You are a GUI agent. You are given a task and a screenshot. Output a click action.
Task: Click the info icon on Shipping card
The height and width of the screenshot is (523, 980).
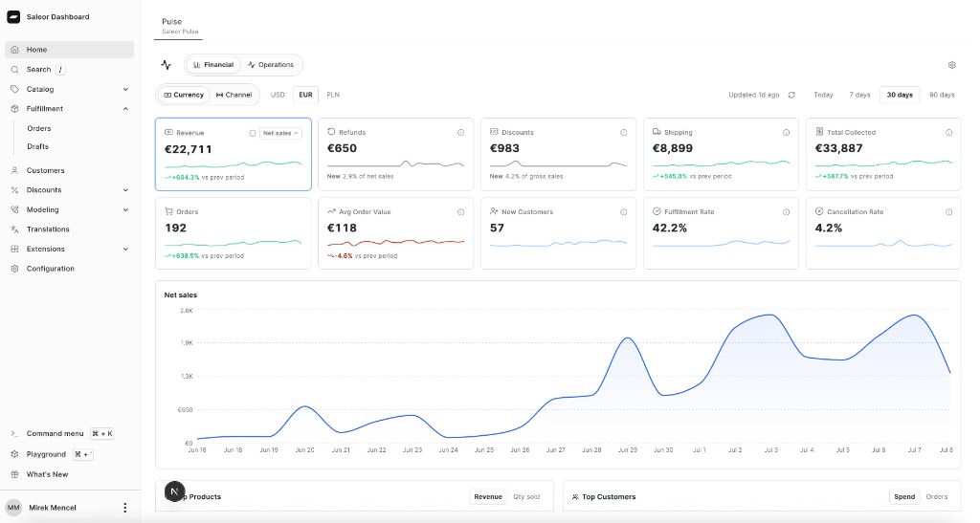(787, 132)
